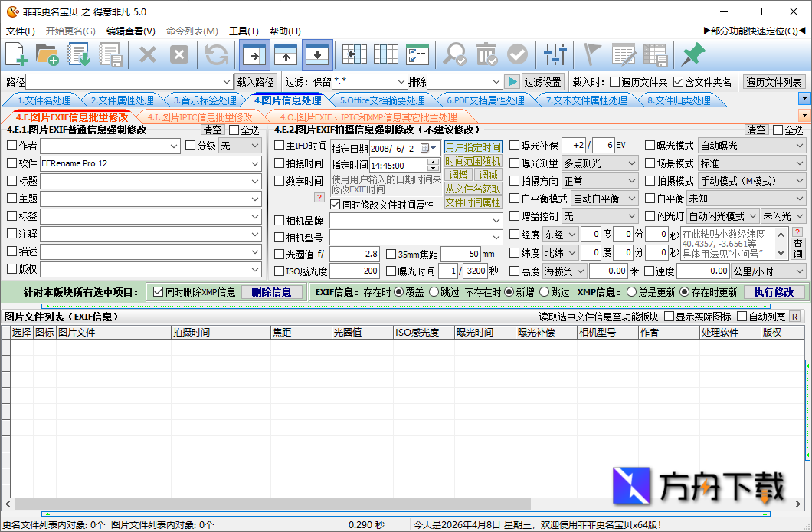Click the checklist icon in the toolbar
The height and width of the screenshot is (532, 812).
(x=417, y=54)
